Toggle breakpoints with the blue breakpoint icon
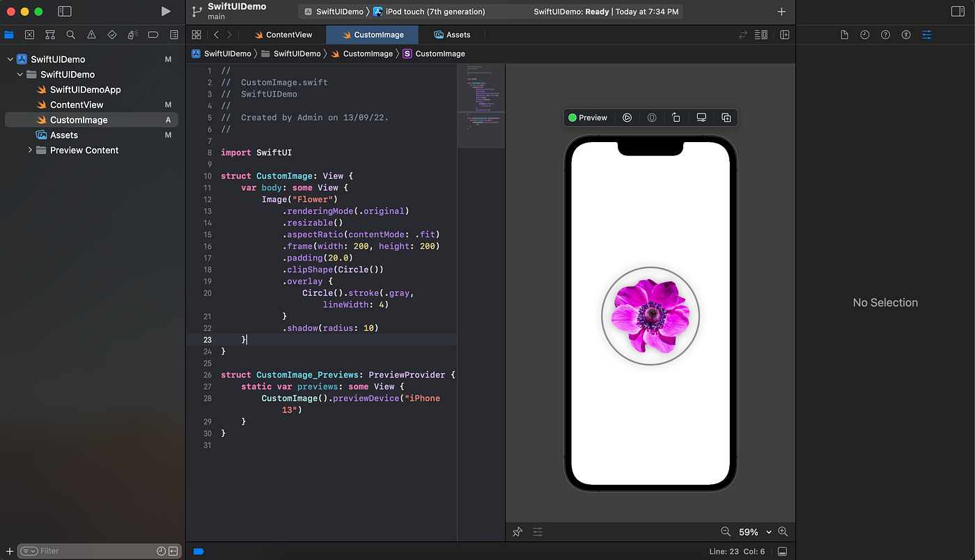Screen dimensions: 975x560 point(198,550)
